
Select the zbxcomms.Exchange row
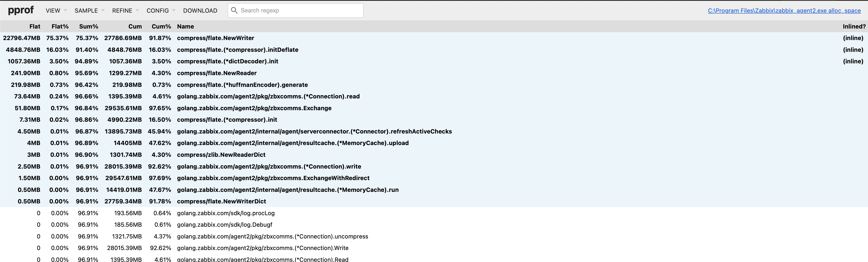(434, 108)
